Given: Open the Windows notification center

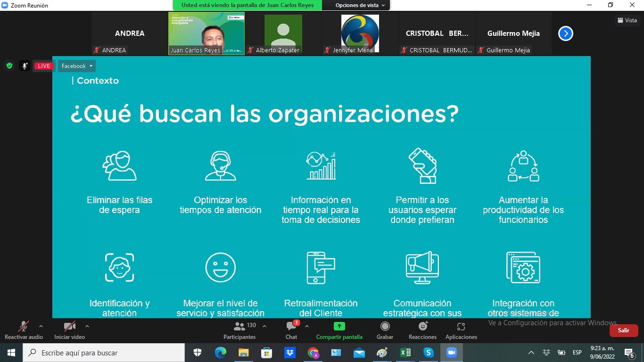Looking at the screenshot, I should point(629,353).
